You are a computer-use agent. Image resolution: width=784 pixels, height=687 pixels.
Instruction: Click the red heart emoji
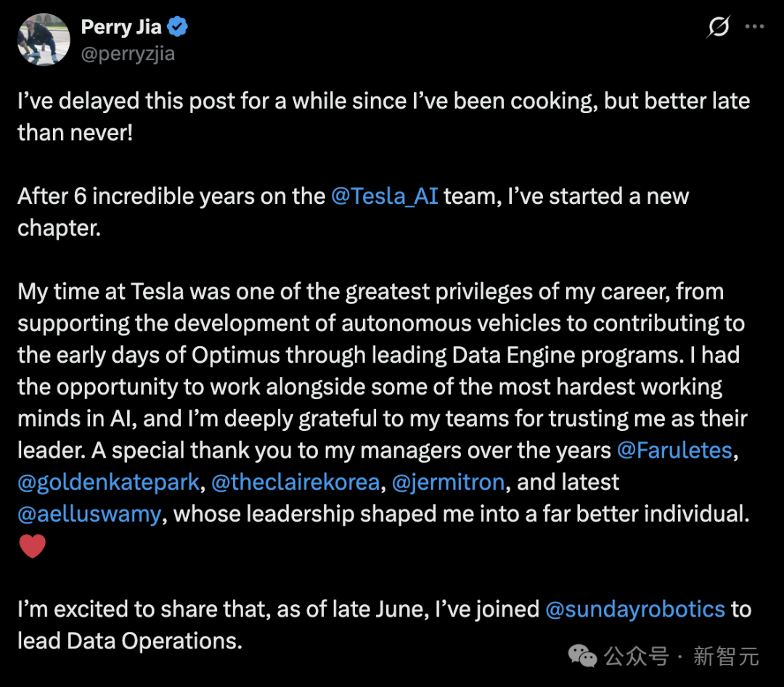coord(32,546)
